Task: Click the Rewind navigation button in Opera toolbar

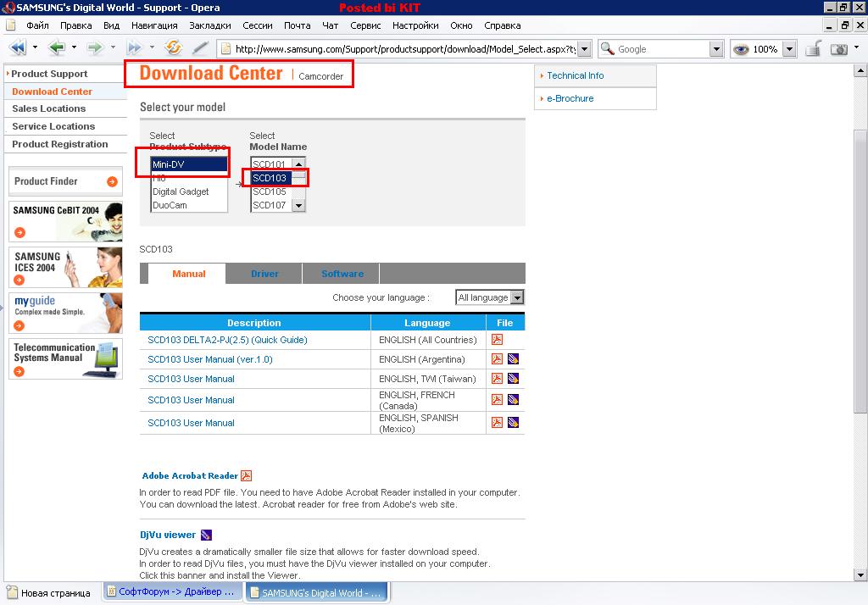Action: [x=18, y=48]
